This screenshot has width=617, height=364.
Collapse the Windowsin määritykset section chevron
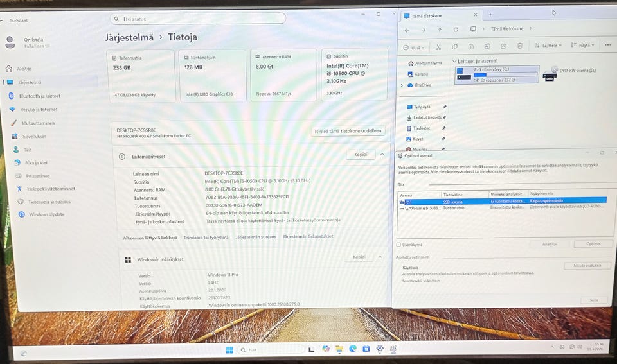point(380,257)
